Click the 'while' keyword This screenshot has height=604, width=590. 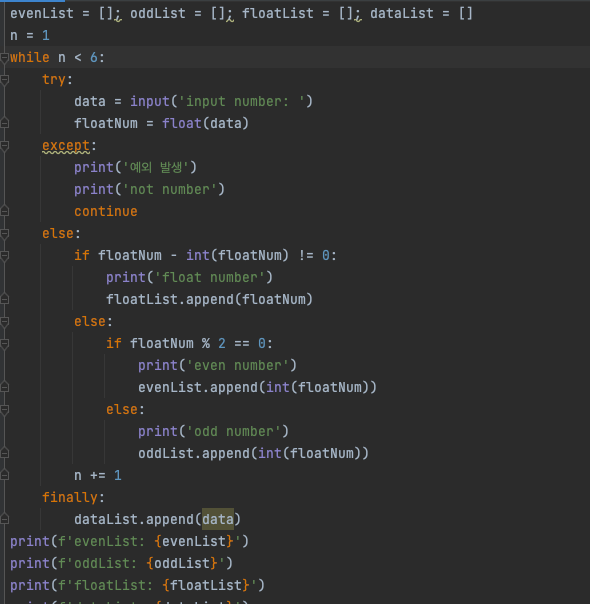click(x=30, y=58)
